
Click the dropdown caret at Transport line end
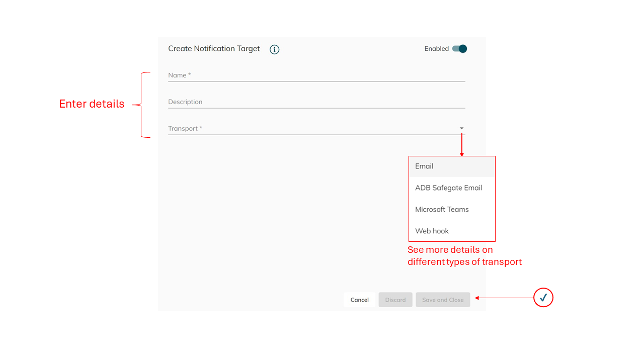[462, 128]
